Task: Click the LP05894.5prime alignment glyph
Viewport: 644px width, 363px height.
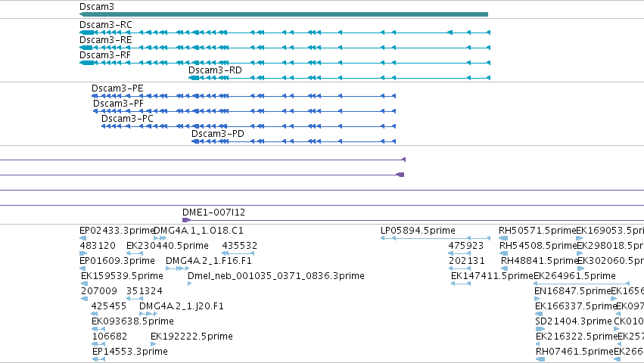Action: (435, 238)
